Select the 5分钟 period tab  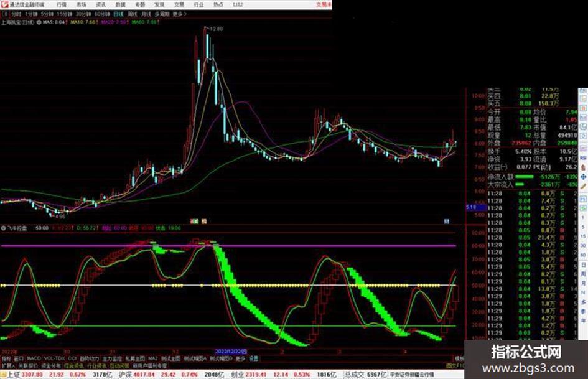click(47, 14)
